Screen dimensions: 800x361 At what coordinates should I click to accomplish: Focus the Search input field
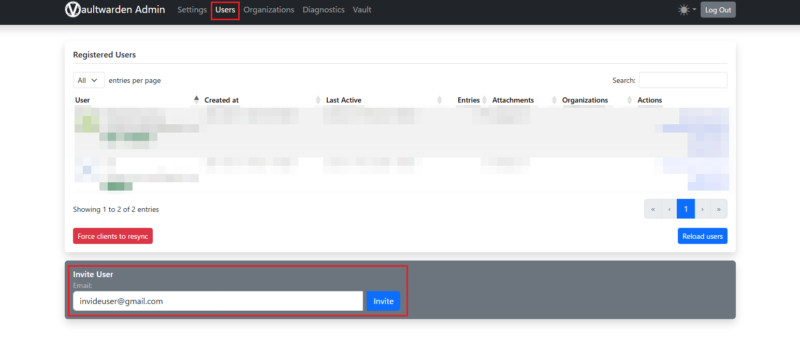click(683, 80)
